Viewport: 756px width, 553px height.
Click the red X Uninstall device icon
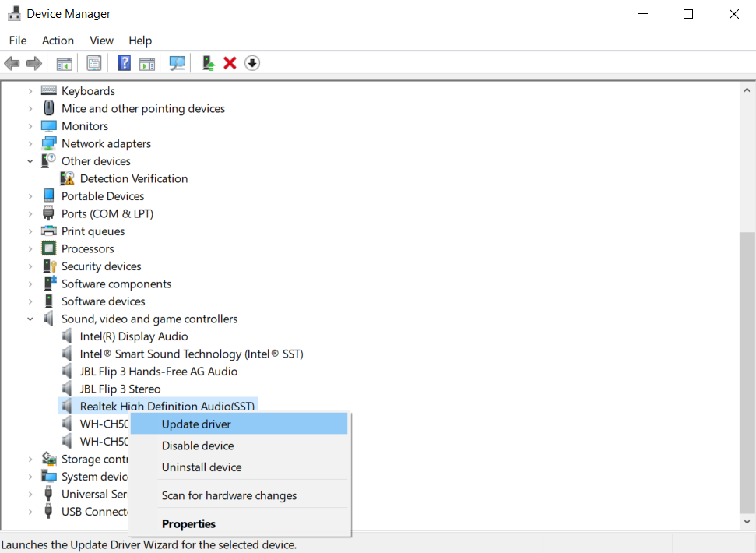coord(230,63)
